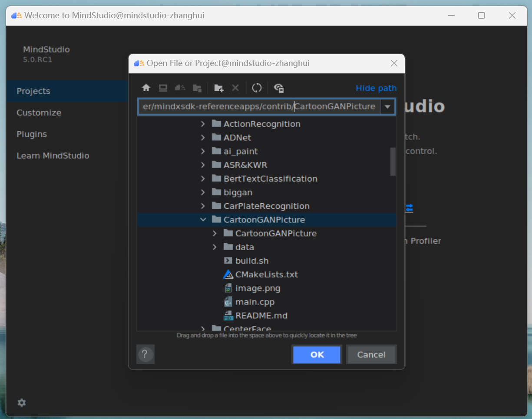Click the file path input field
Viewport: 532px width, 419px height.
tap(259, 107)
